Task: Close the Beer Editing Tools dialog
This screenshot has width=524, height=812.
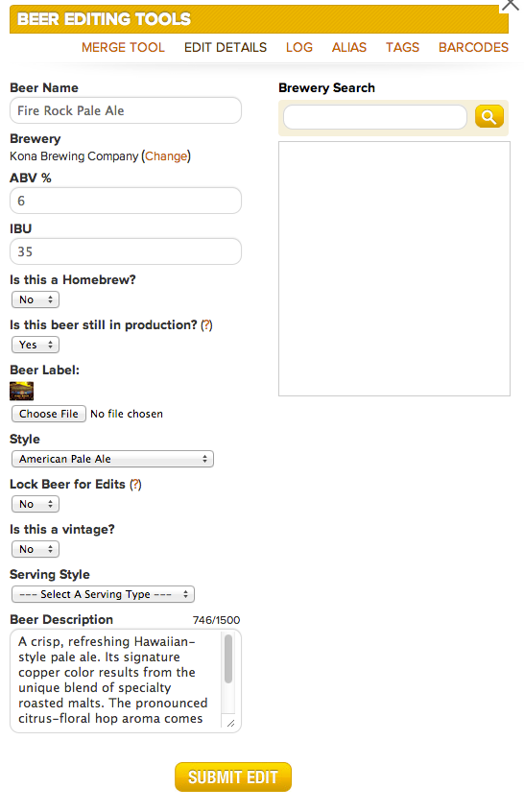Action: pos(511,5)
